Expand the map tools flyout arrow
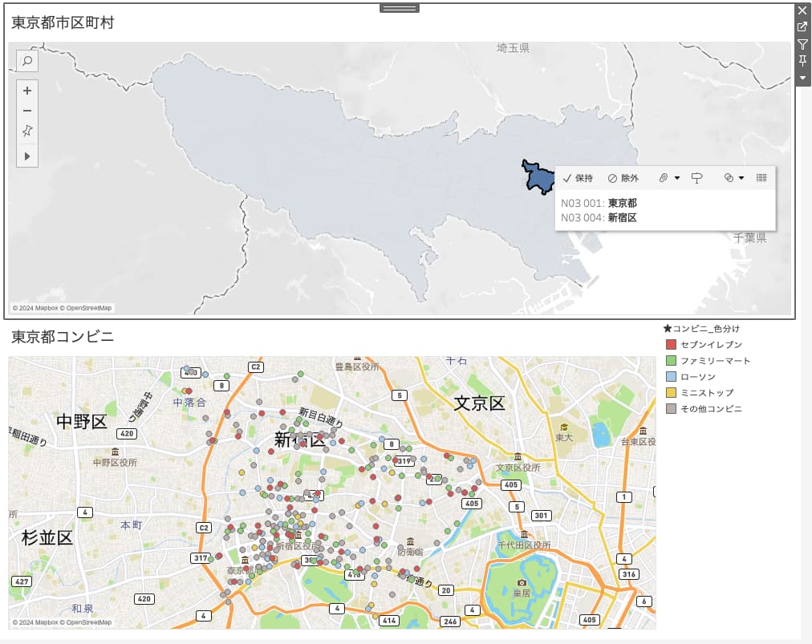Viewport: 812px width, 644px height. [x=27, y=156]
